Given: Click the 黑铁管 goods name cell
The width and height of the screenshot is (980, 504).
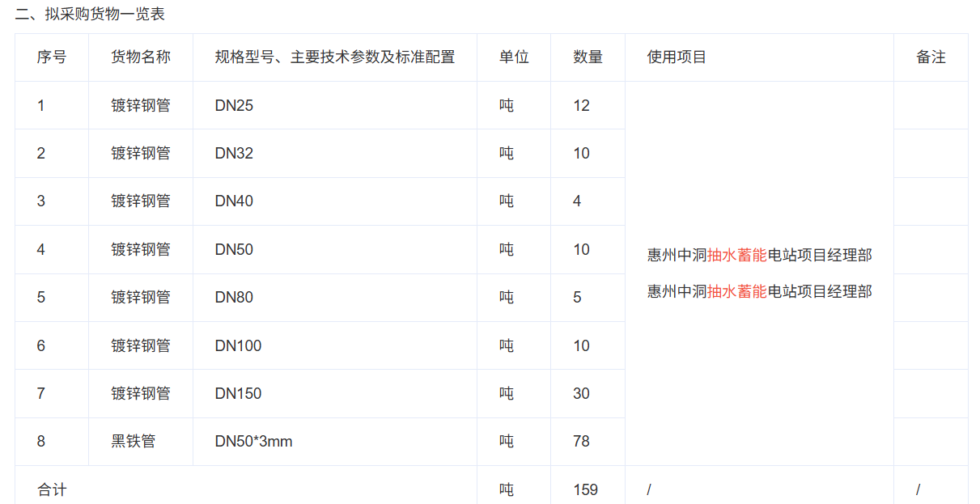Looking at the screenshot, I should coord(134,442).
